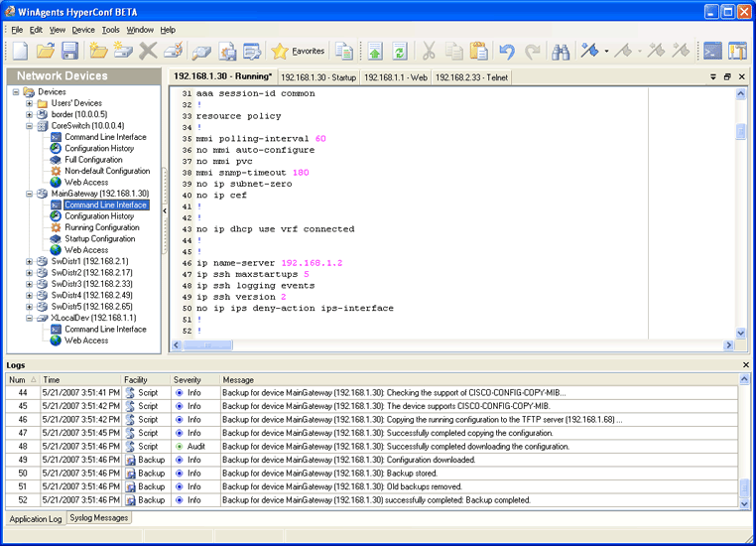Add a new device with the sparkle device icon
This screenshot has height=546, width=756.
123,51
